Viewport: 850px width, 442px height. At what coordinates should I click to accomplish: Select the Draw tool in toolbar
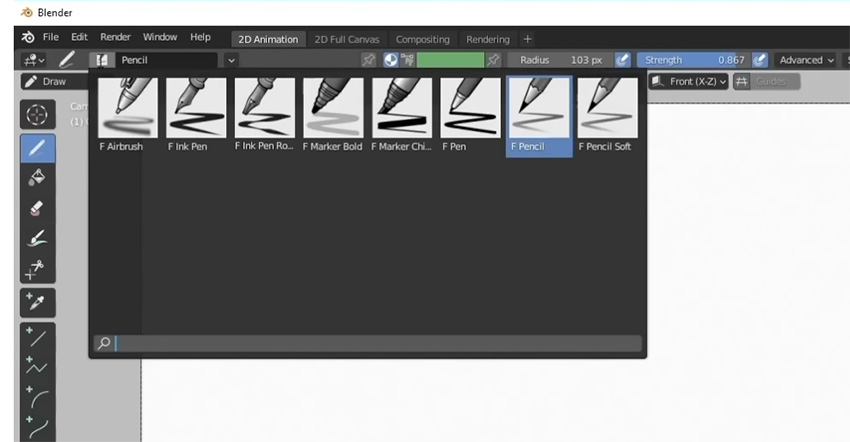[37, 148]
